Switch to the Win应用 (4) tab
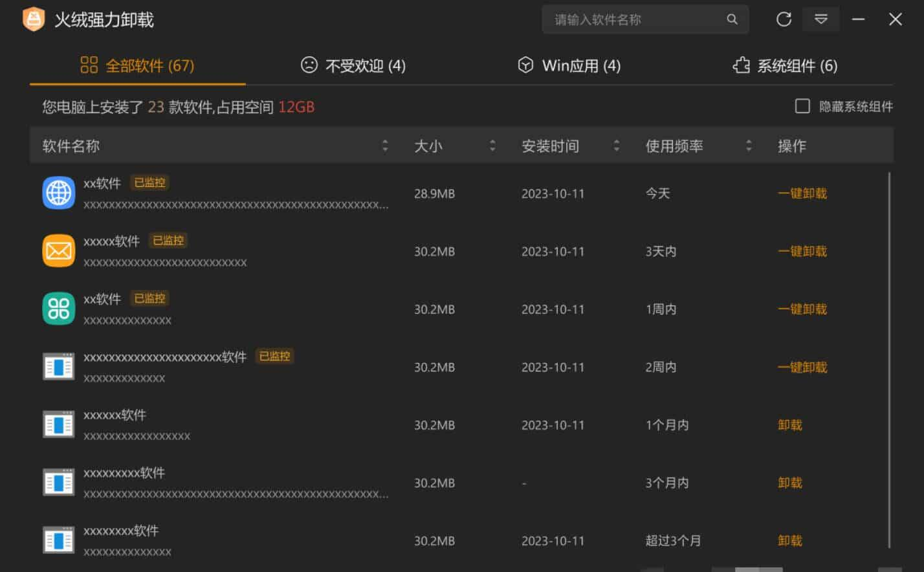924x572 pixels. pyautogui.click(x=569, y=65)
